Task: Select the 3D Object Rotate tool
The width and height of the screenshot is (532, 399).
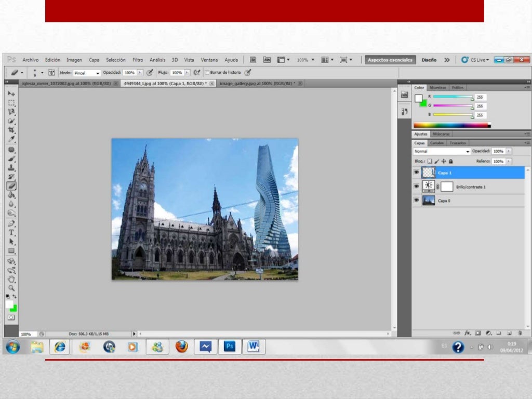Action: (x=11, y=261)
